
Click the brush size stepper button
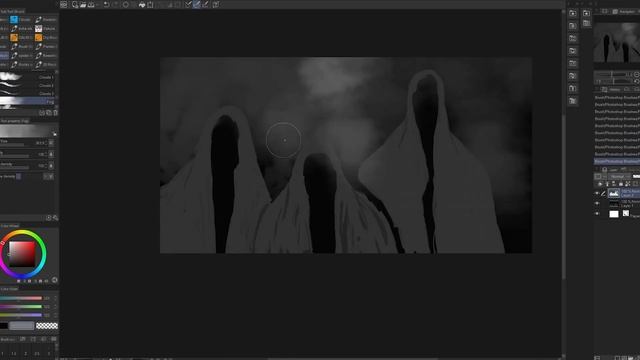click(x=51, y=143)
